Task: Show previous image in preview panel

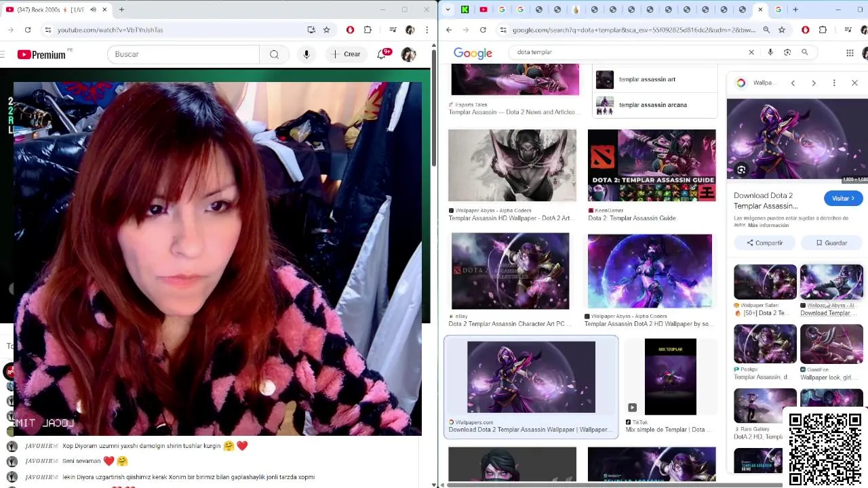Action: pos(793,83)
